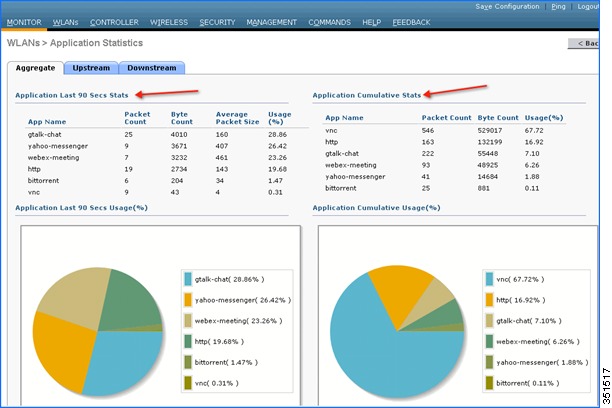Click App Name header in Last 90 Secs table
Screen dimensions: 612x408
coord(47,122)
